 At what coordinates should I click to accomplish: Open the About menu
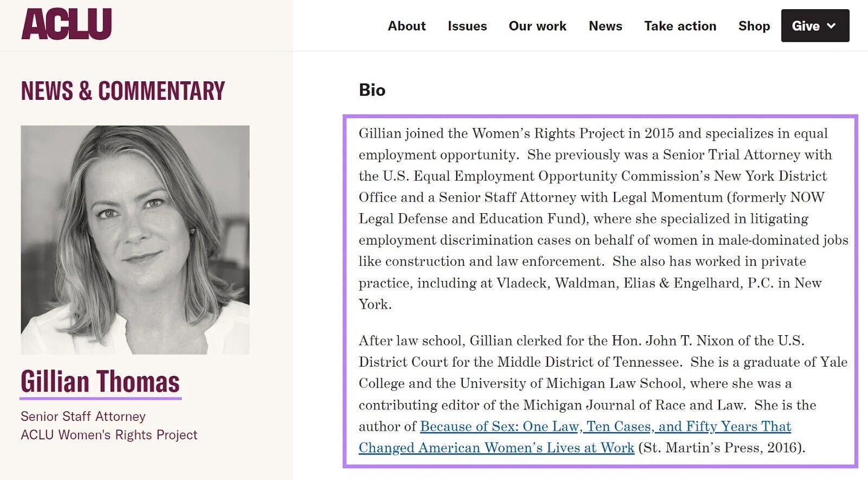[x=406, y=25]
